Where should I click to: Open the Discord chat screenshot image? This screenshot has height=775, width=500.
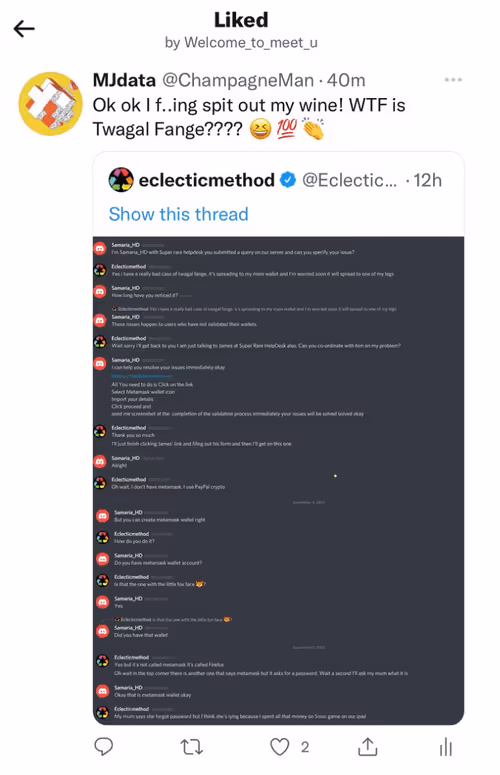(x=278, y=480)
